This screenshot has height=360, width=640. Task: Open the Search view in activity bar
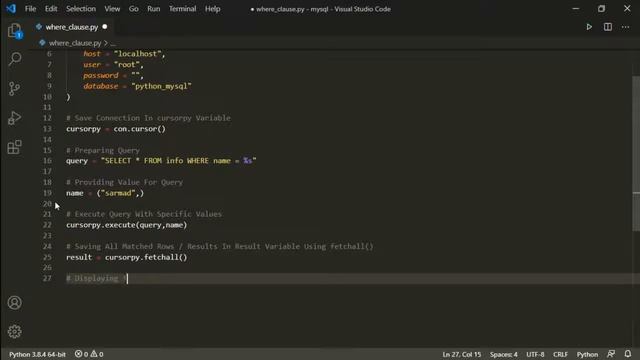pyautogui.click(x=15, y=59)
